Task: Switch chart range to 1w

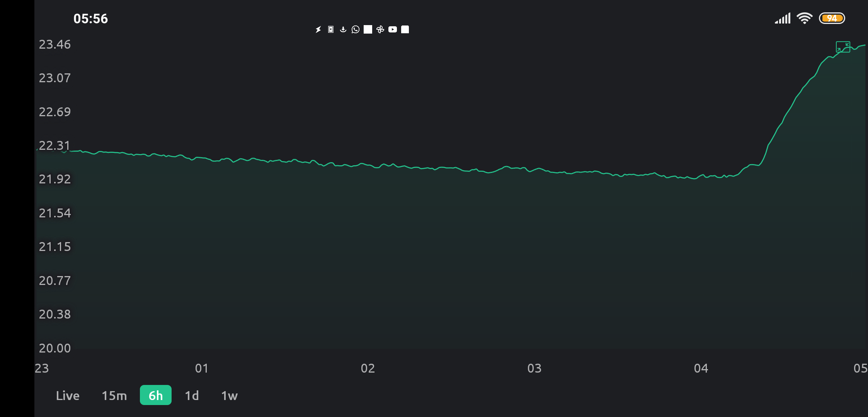Action: (230, 395)
